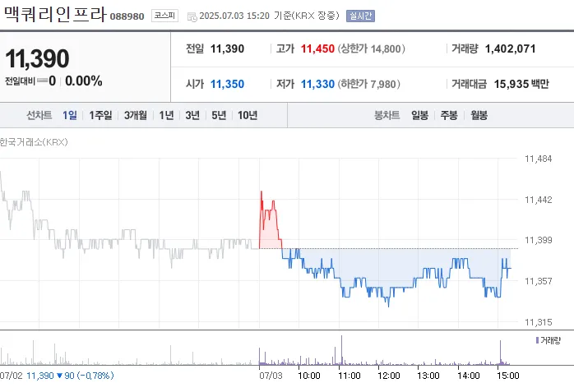The height and width of the screenshot is (392, 574).
Task: Click the 하한가 7,980 text
Action: (x=369, y=84)
